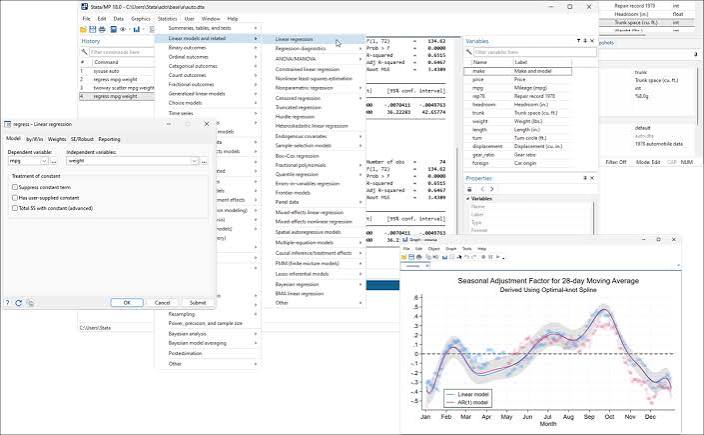Click Save icon in Graph window toolbar

click(411, 257)
